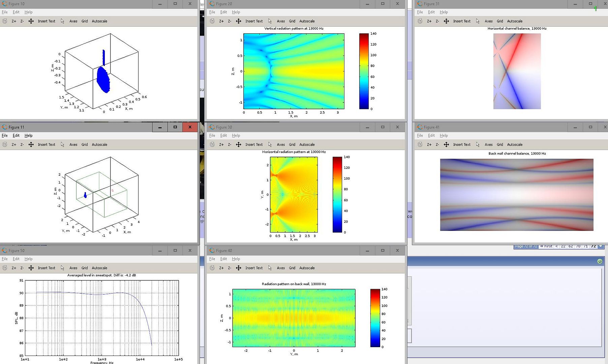Open the page jump dropdown arrow in pagination
Image resolution: width=608 pixels, height=364 pixels.
coord(601,246)
